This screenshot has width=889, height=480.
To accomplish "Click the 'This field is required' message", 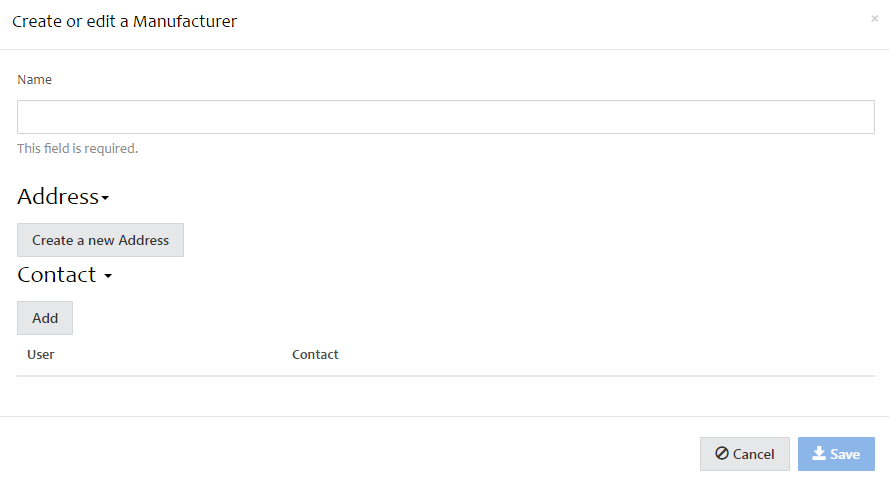I will coord(77,149).
